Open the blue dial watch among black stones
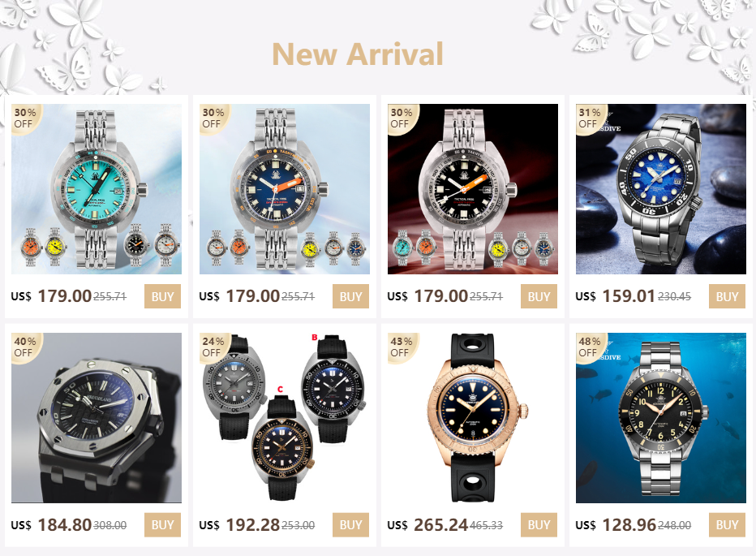 coord(660,189)
